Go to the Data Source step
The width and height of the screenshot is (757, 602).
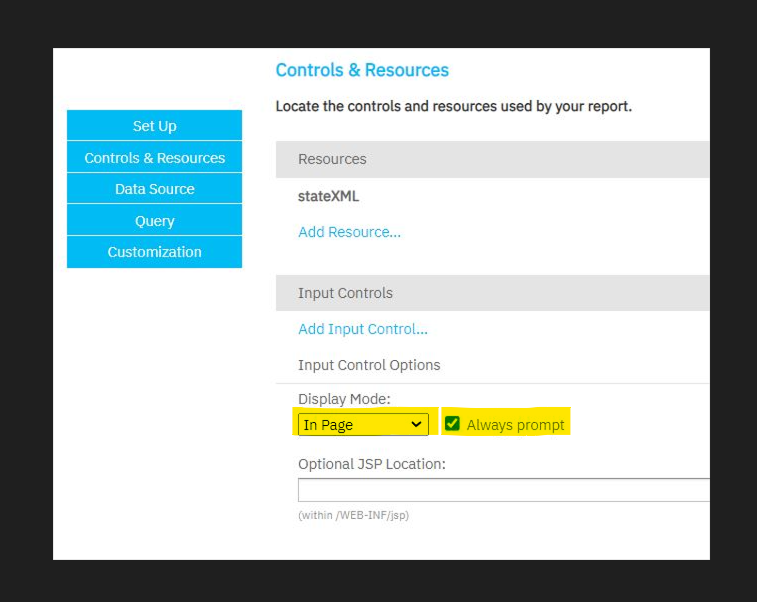[x=154, y=189]
